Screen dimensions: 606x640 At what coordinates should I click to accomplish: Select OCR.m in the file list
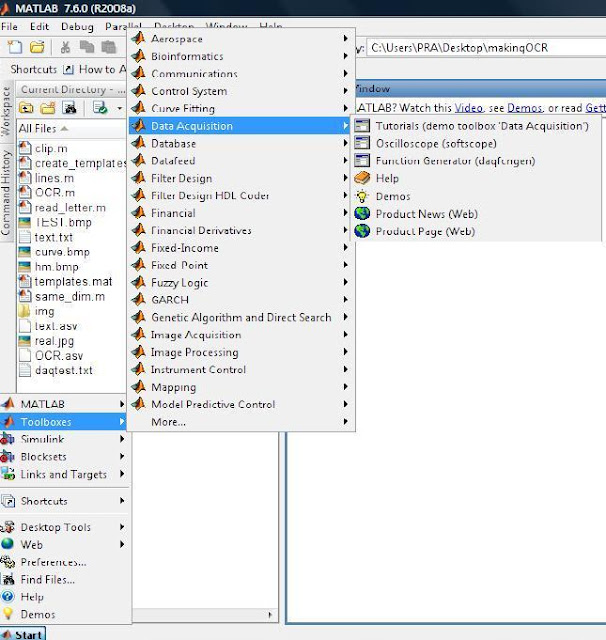55,193
